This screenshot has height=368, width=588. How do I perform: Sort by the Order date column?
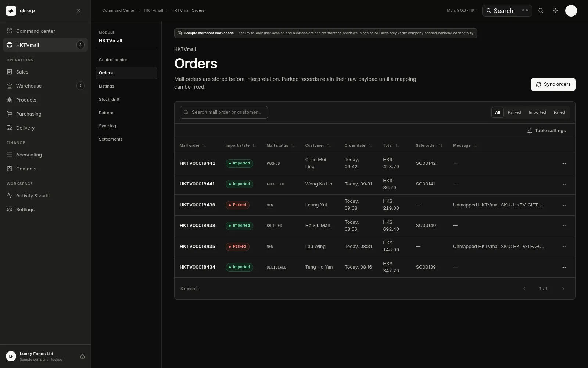point(358,146)
